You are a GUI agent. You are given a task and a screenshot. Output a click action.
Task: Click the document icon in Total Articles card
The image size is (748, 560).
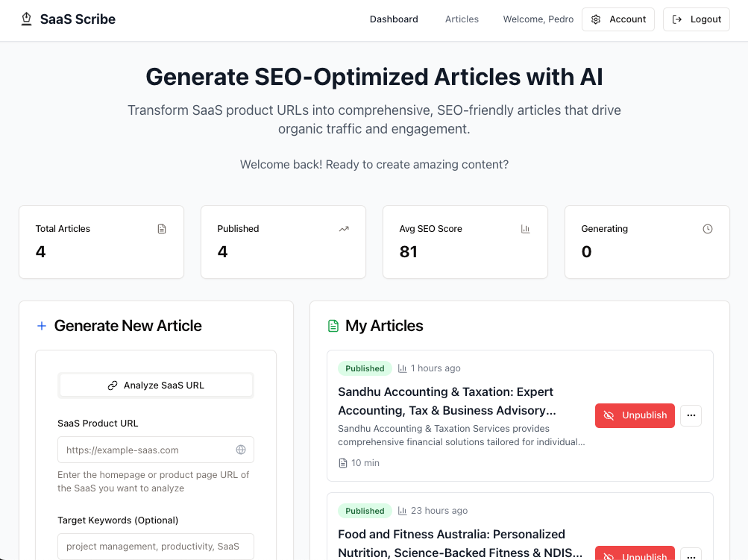162,229
